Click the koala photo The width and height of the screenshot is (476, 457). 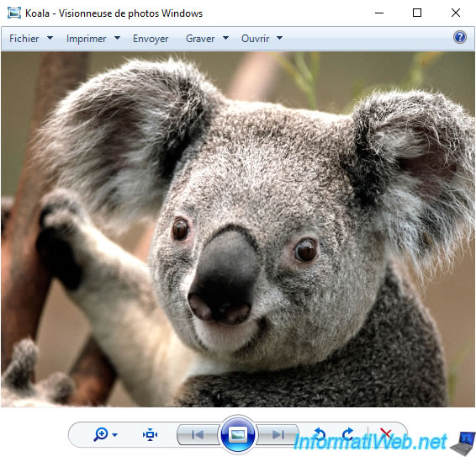click(x=238, y=230)
